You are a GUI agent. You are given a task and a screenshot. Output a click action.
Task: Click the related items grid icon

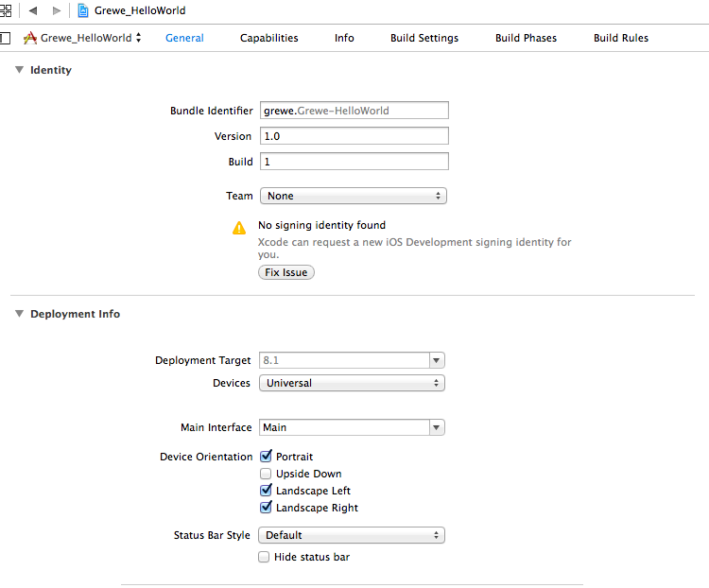(5, 10)
